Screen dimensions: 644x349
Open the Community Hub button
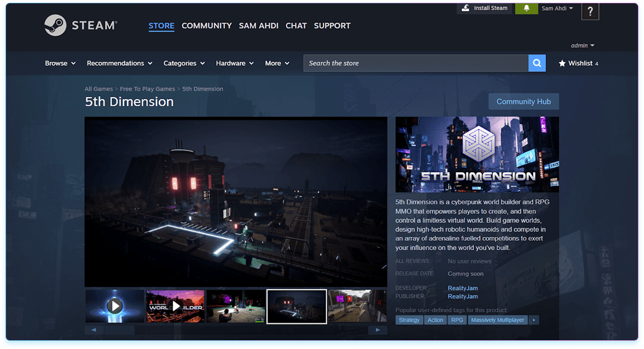[x=524, y=101]
